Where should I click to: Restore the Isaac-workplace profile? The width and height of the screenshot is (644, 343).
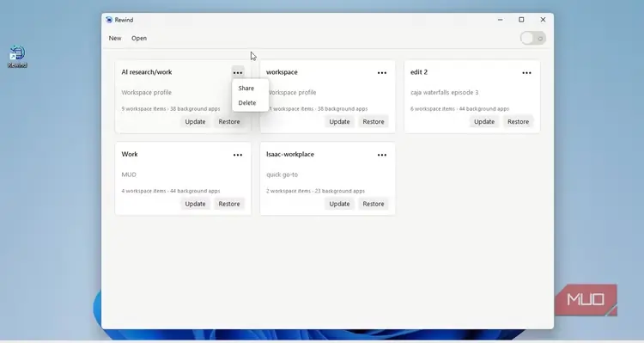(374, 204)
